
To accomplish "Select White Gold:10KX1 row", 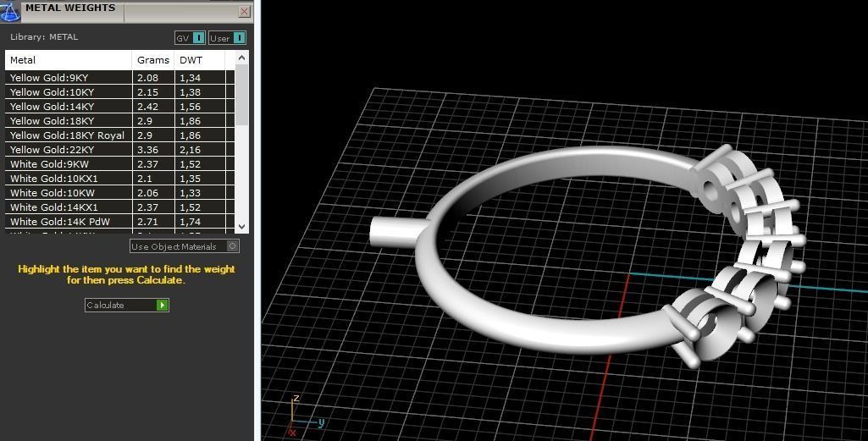I will tap(119, 178).
